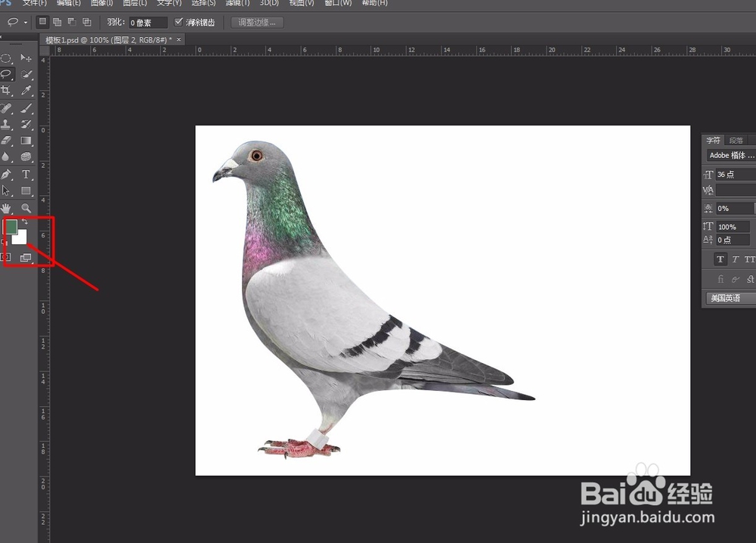Open the Window (窗口) menu
The height and width of the screenshot is (543, 756).
pyautogui.click(x=338, y=3)
